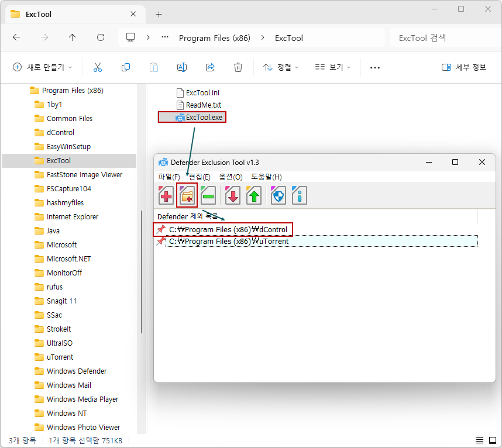Open the 새로 만들기 dropdown
502x448 pixels.
[x=42, y=67]
